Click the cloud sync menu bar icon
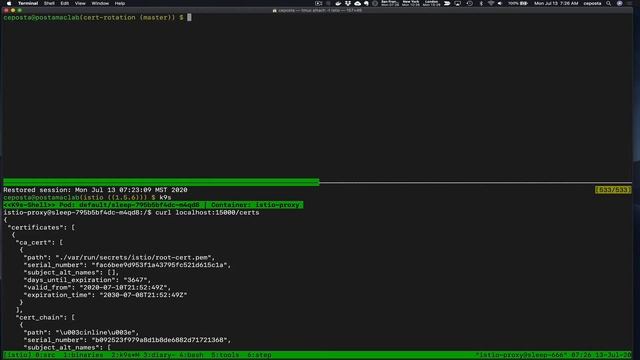Image resolution: width=640 pixels, height=360 pixels. 357,3
